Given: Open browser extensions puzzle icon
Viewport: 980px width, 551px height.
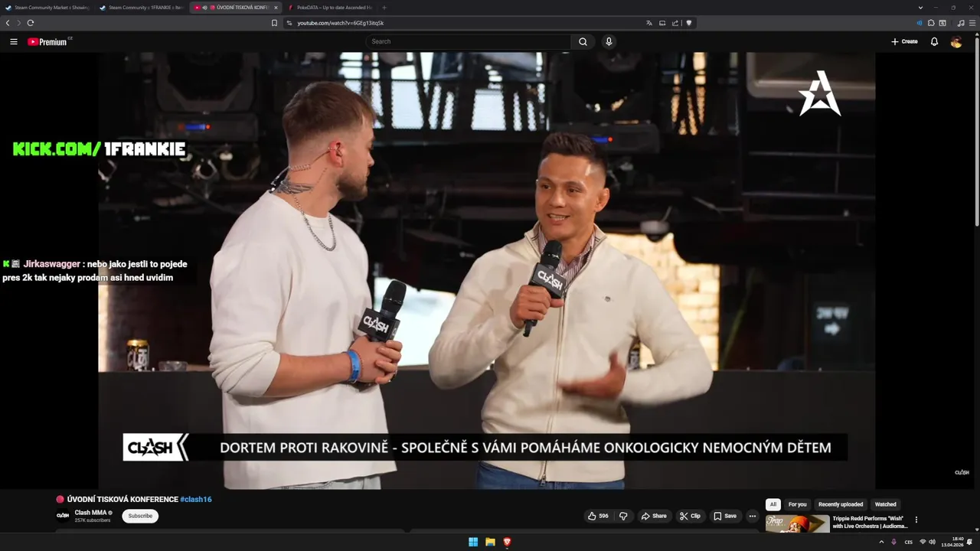Looking at the screenshot, I should click(931, 23).
